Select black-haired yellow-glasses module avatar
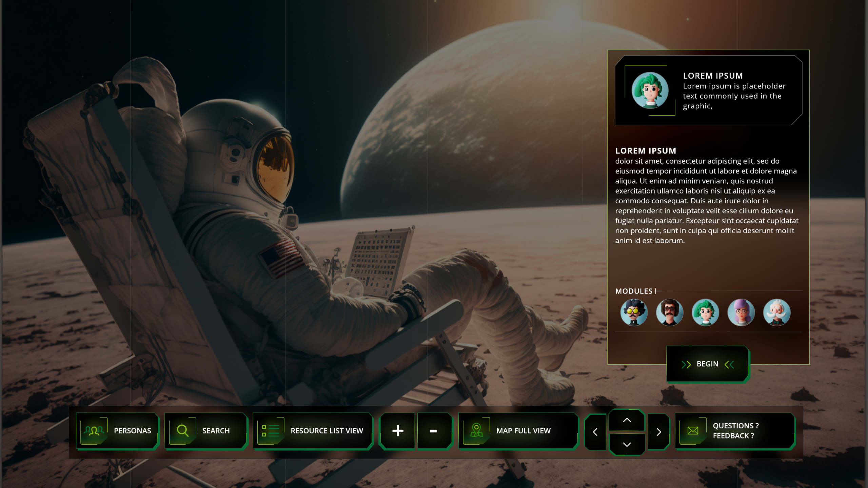Screen dimensions: 868x488 (634, 312)
